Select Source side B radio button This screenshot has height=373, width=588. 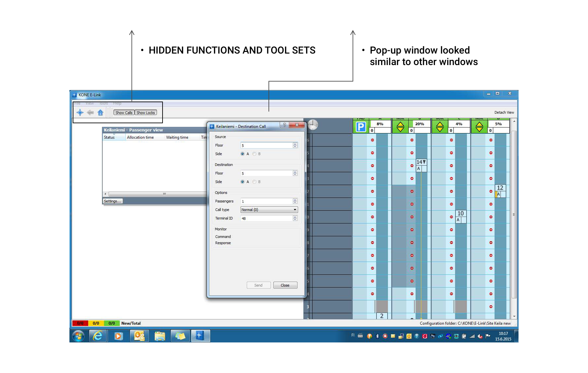pyautogui.click(x=254, y=154)
